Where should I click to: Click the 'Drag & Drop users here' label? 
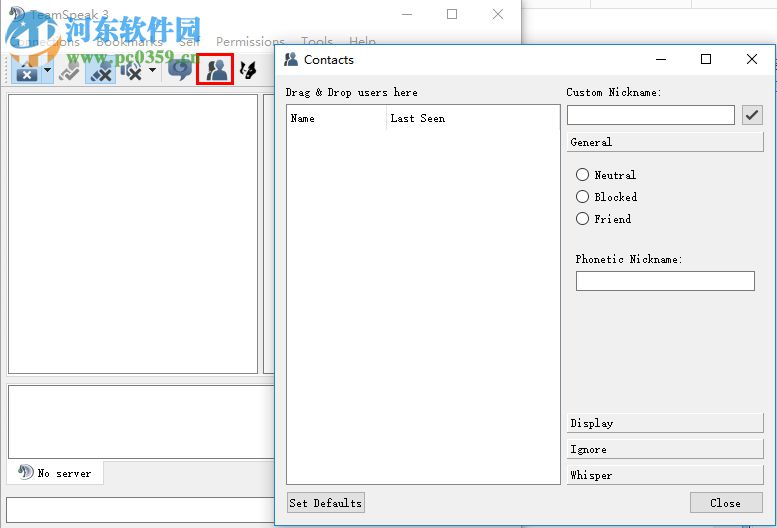(351, 93)
